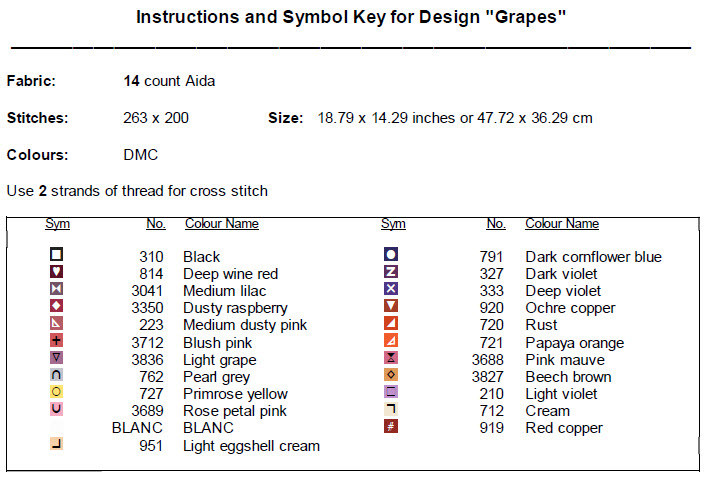Image resolution: width=711 pixels, height=477 pixels.
Task: Select the Rose petal pink swatch
Action: coord(57,409)
